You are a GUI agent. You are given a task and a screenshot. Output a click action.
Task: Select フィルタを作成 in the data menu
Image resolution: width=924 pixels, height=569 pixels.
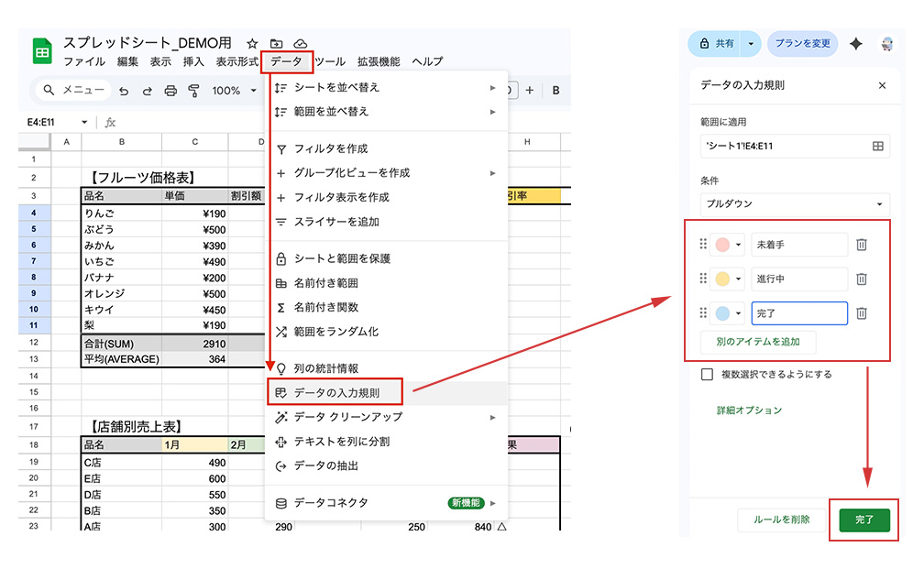[x=330, y=148]
